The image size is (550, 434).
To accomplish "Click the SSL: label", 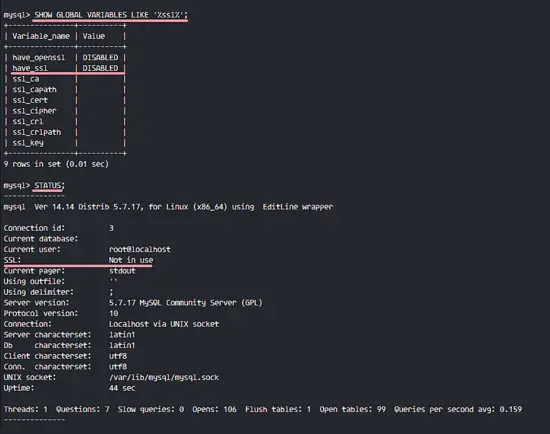I will click(x=12, y=260).
